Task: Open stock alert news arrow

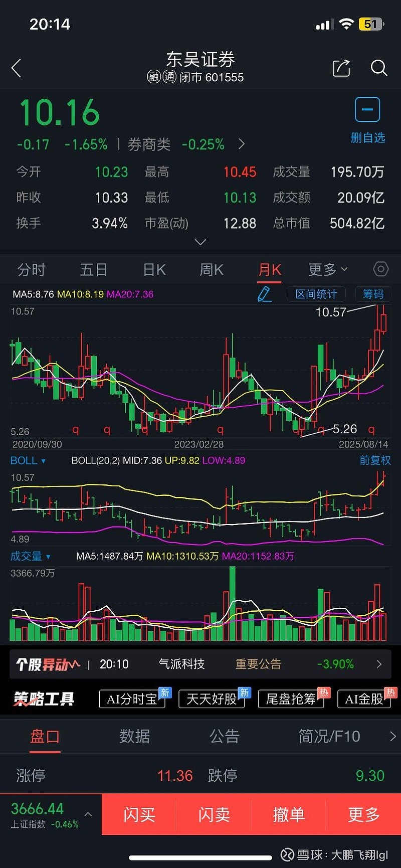Action: click(379, 664)
